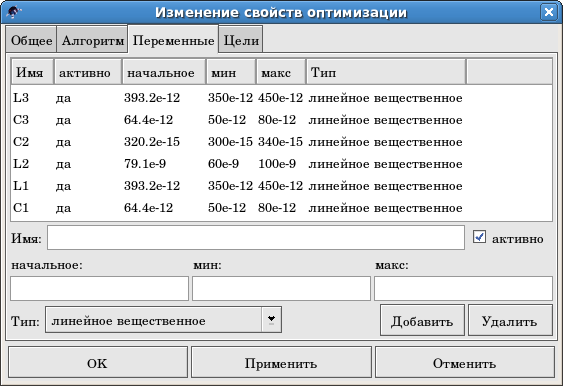Screen dimensions: 563x386
Task: Click into the начальное input field
Action: coord(99,288)
